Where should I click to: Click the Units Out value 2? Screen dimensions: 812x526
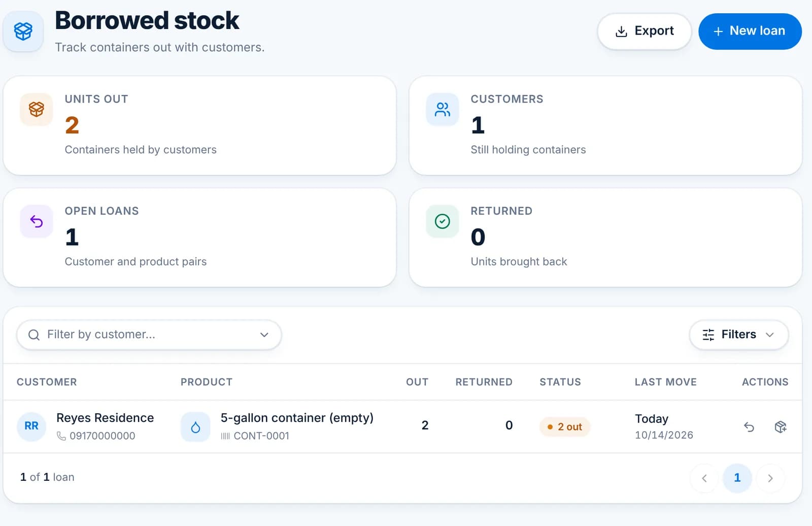click(72, 125)
